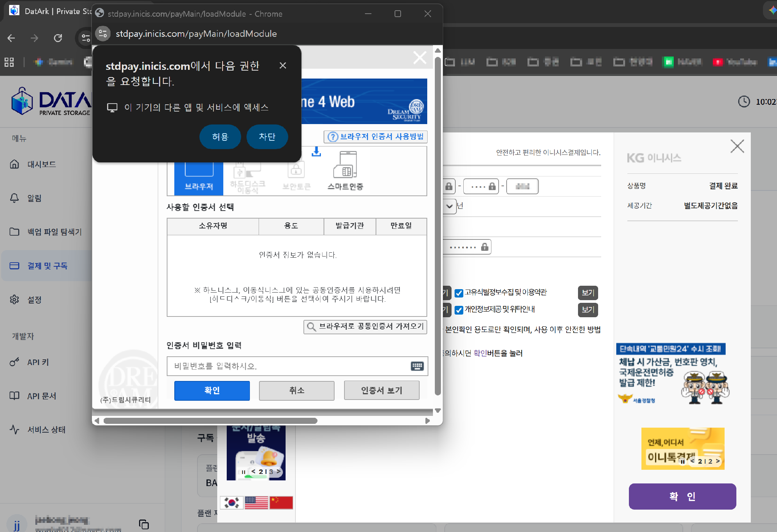Reload the DatArk page
The width and height of the screenshot is (777, 532).
click(x=58, y=38)
